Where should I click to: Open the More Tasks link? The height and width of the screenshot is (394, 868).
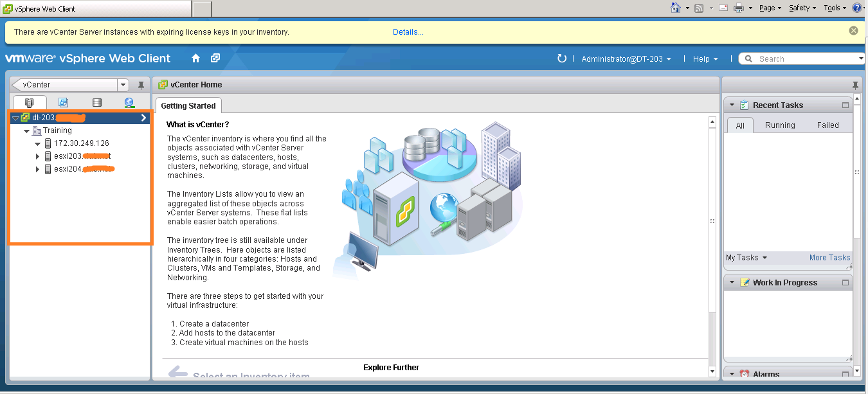(x=829, y=257)
